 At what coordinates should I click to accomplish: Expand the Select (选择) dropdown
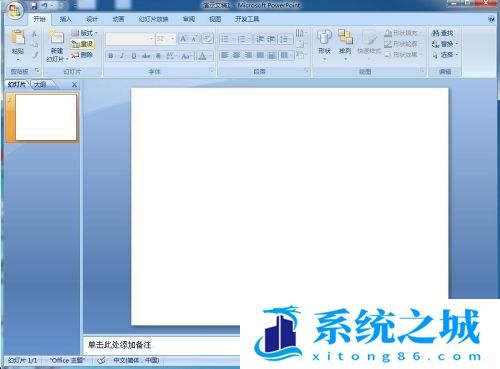pyautogui.click(x=445, y=55)
